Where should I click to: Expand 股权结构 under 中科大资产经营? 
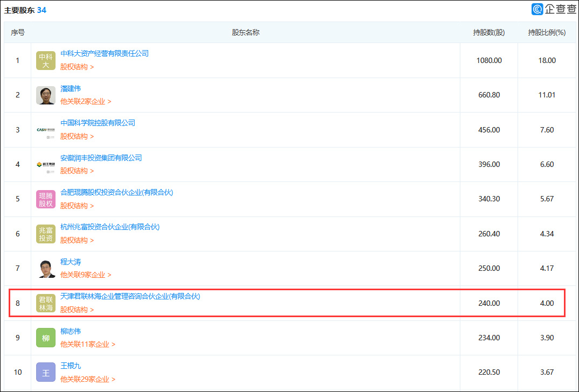[x=77, y=67]
